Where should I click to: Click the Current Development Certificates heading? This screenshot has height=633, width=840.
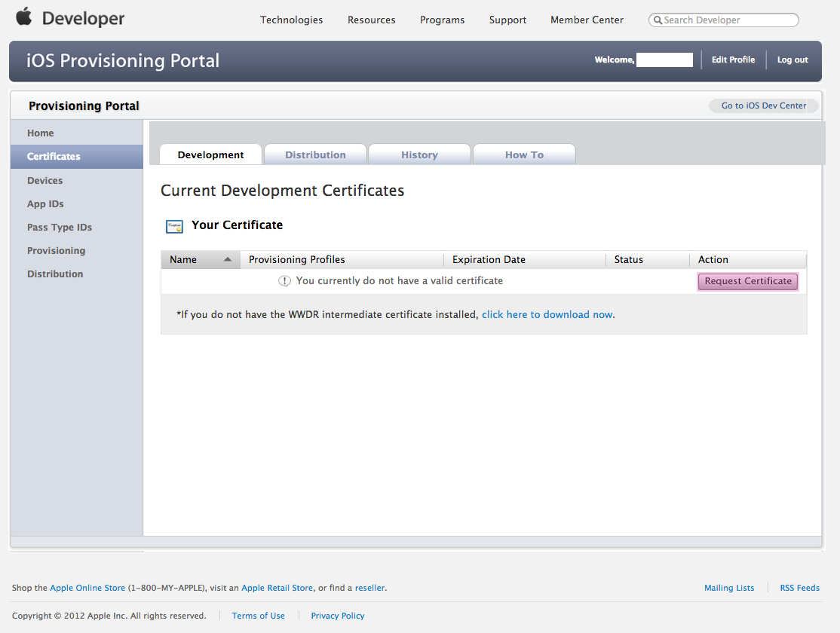click(x=282, y=191)
